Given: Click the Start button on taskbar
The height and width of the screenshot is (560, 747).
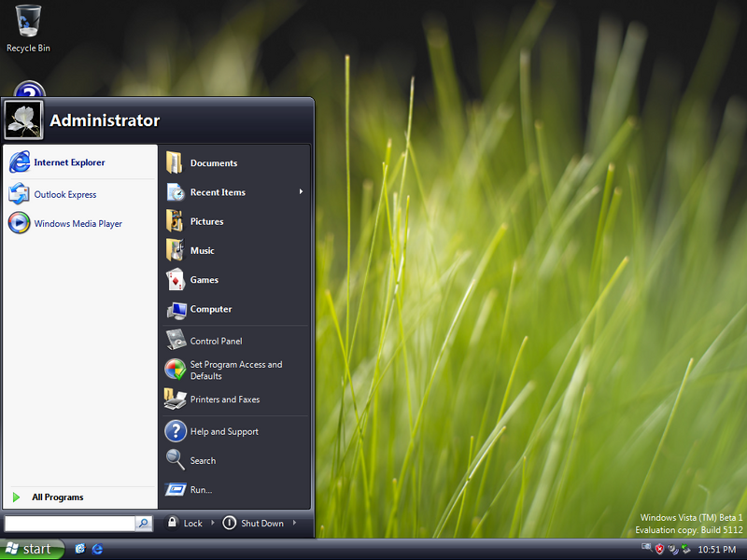Looking at the screenshot, I should click(32, 549).
